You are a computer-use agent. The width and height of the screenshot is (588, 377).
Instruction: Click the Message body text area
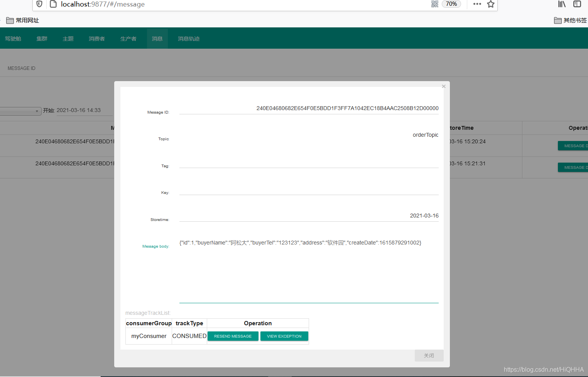(309, 270)
